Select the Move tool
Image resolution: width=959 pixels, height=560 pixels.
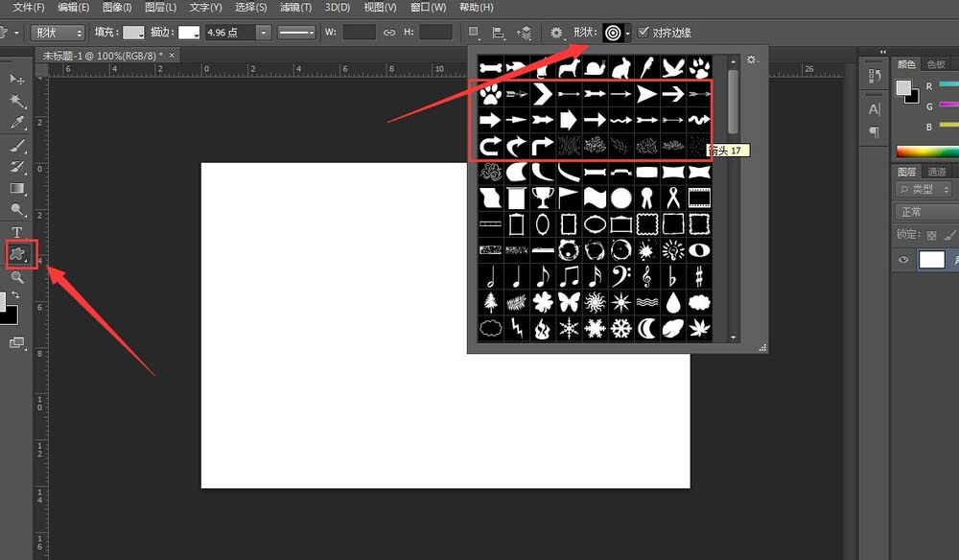tap(17, 79)
